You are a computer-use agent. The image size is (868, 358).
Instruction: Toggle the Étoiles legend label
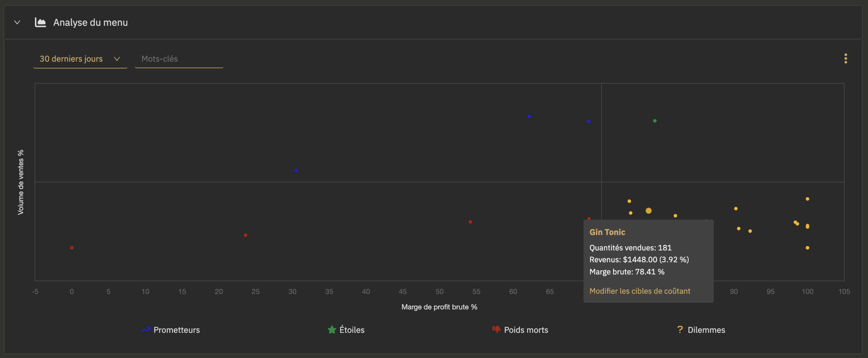[352, 330]
